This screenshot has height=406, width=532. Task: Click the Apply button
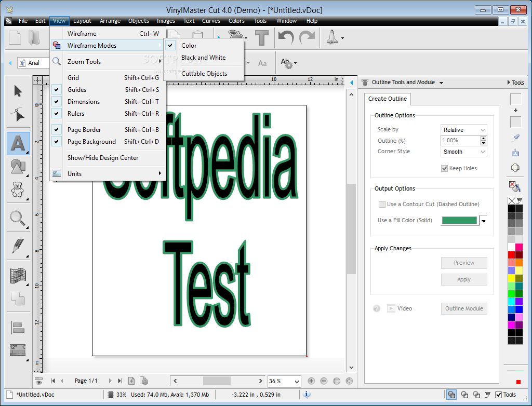pos(464,279)
